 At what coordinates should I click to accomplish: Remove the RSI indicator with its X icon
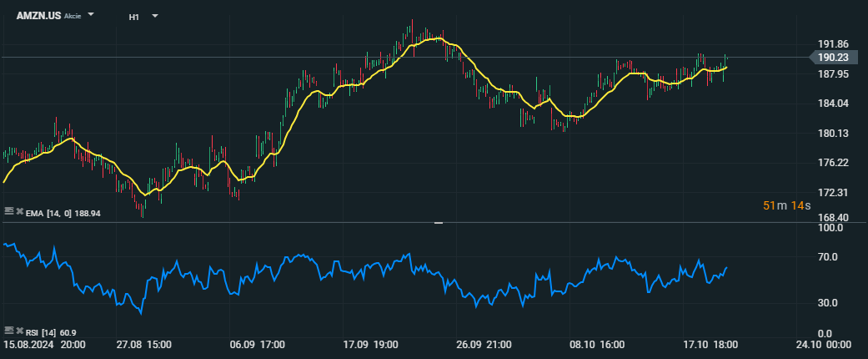click(18, 331)
